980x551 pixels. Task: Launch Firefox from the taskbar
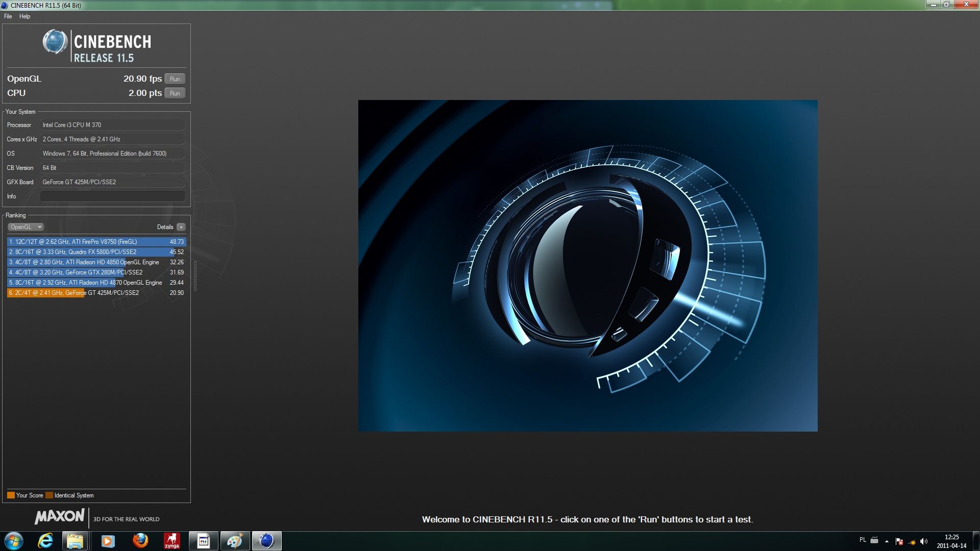pos(140,541)
